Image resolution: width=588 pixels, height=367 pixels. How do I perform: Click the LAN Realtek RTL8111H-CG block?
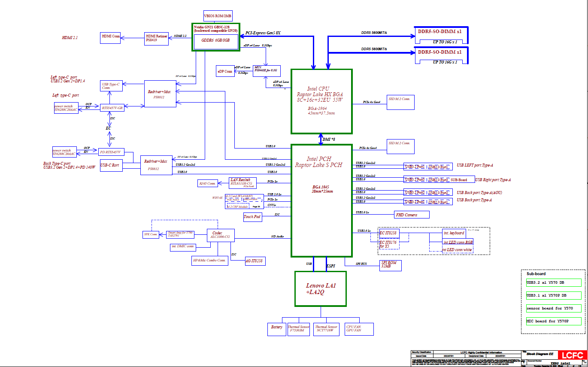pos(242,182)
